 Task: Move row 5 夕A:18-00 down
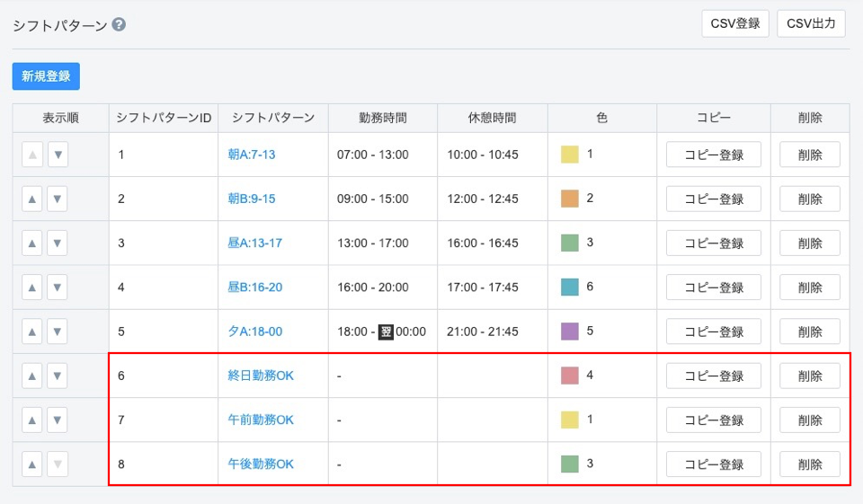58,332
